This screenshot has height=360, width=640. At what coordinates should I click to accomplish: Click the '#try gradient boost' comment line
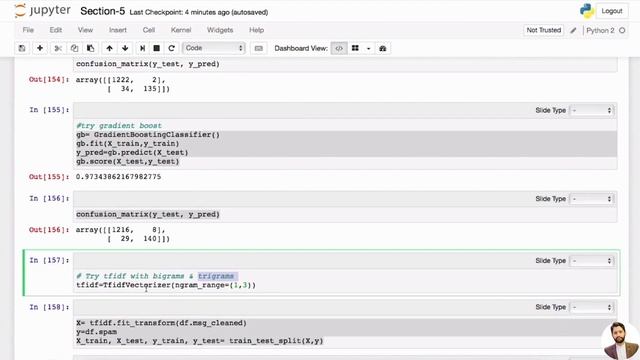tap(119, 126)
